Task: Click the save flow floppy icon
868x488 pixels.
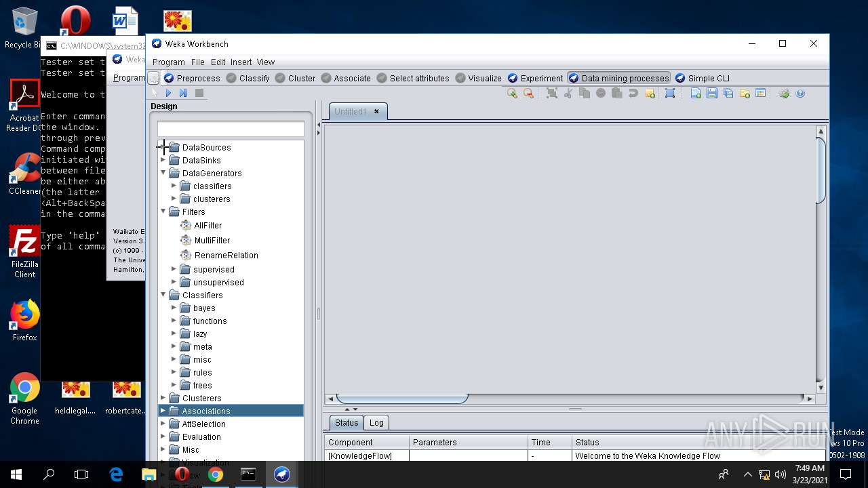Action: pyautogui.click(x=712, y=94)
